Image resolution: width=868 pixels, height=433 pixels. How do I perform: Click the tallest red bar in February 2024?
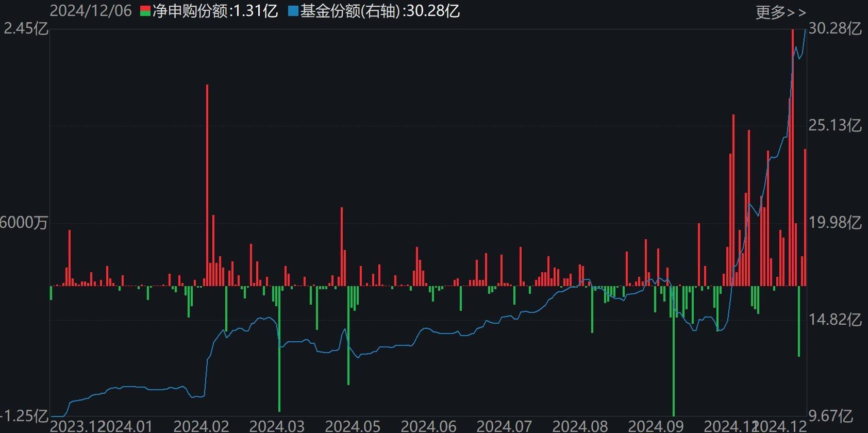(x=207, y=185)
